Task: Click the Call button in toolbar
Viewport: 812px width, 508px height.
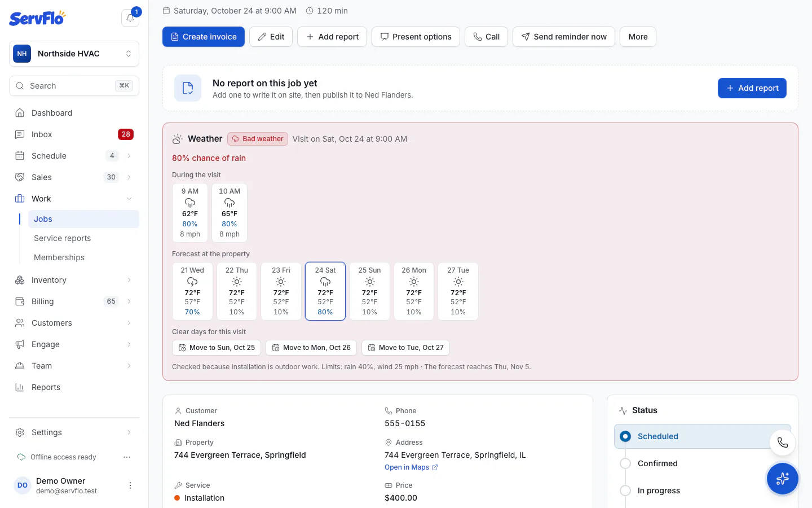Action: point(486,37)
